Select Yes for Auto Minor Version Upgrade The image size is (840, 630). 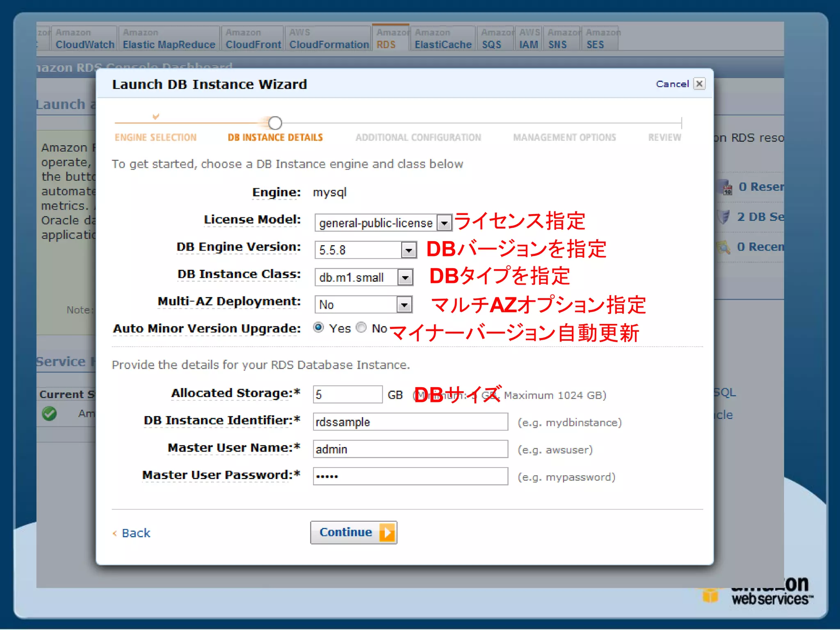(x=318, y=327)
